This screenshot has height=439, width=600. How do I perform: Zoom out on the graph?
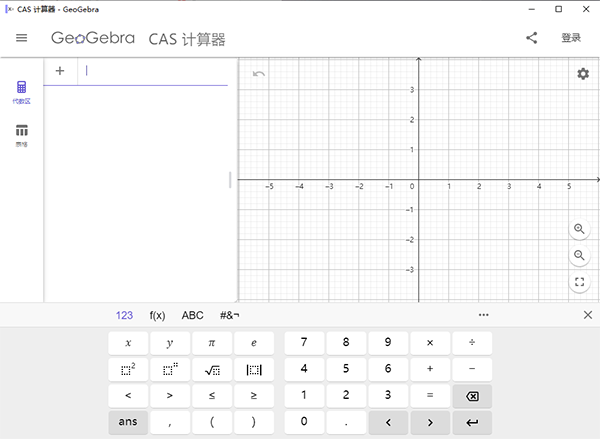(x=579, y=256)
